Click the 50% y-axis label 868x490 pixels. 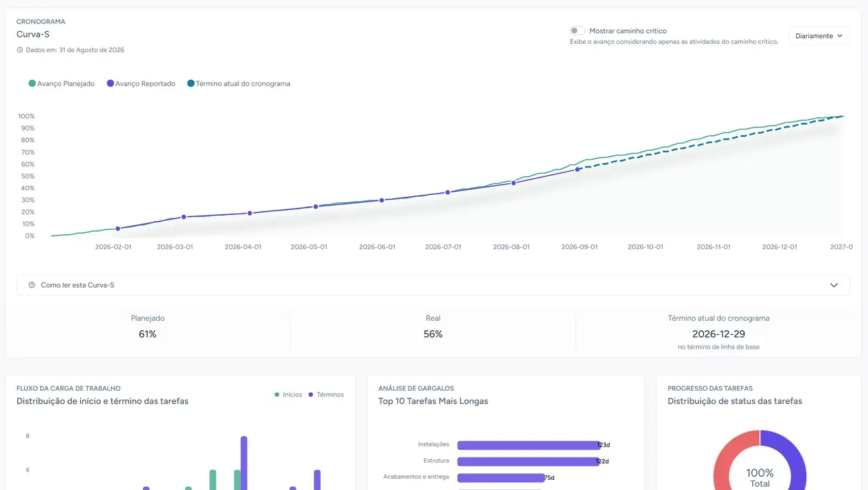coord(27,176)
